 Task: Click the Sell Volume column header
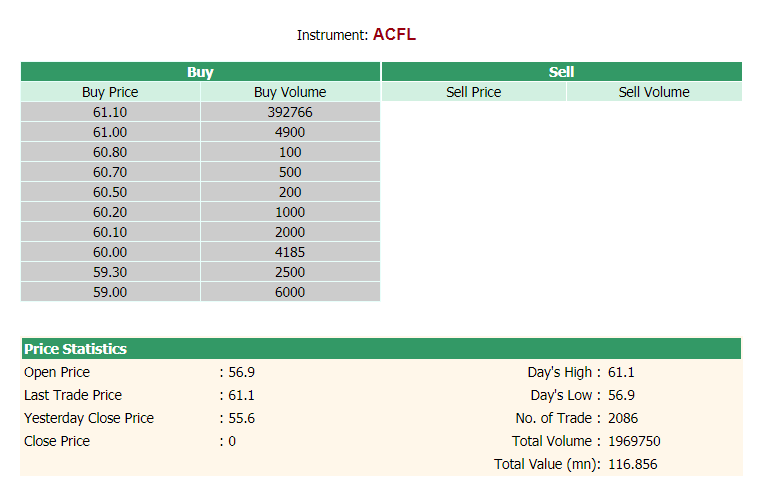coord(654,92)
